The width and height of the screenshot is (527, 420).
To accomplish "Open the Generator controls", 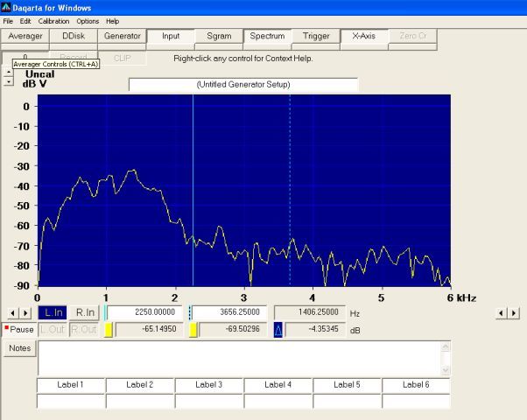I will point(122,36).
